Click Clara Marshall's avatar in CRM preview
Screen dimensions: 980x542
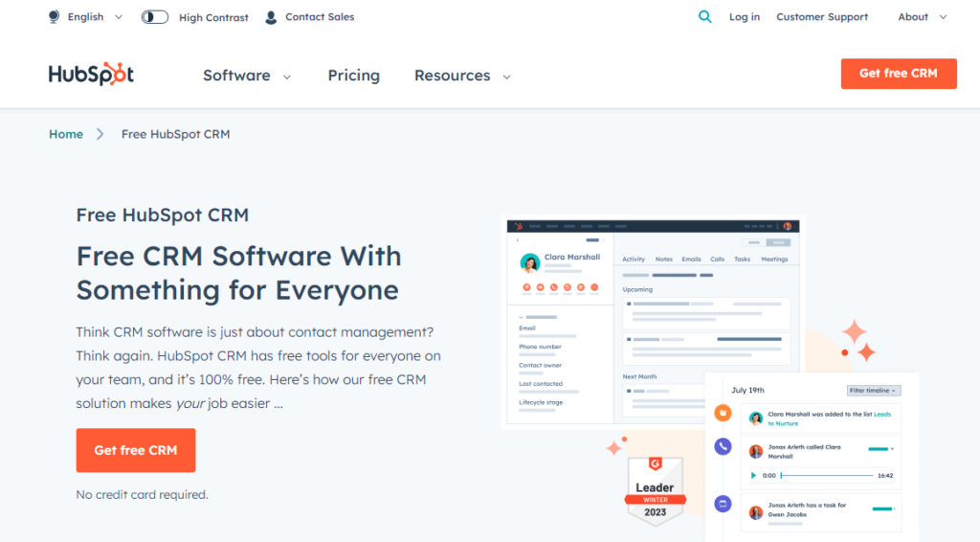coord(529,262)
